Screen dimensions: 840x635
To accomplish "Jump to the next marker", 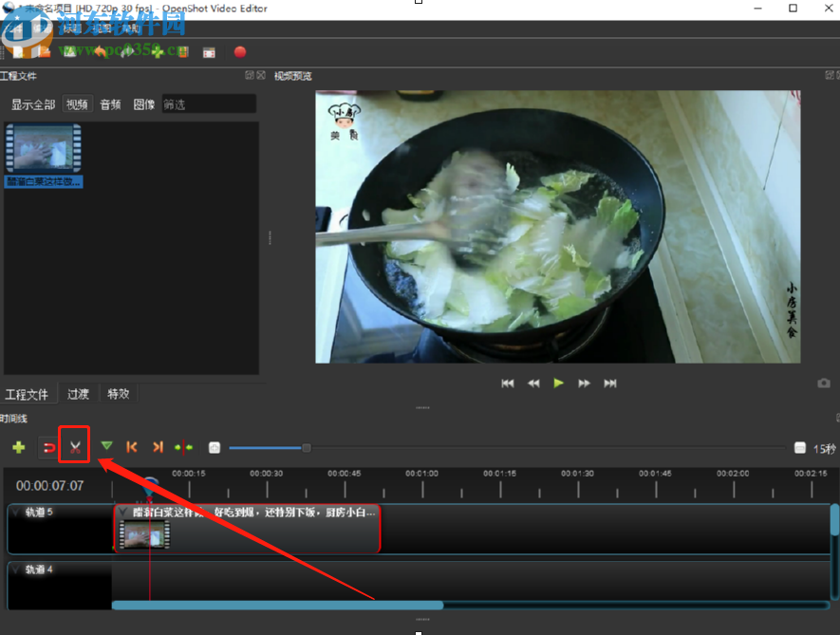I will (x=157, y=446).
